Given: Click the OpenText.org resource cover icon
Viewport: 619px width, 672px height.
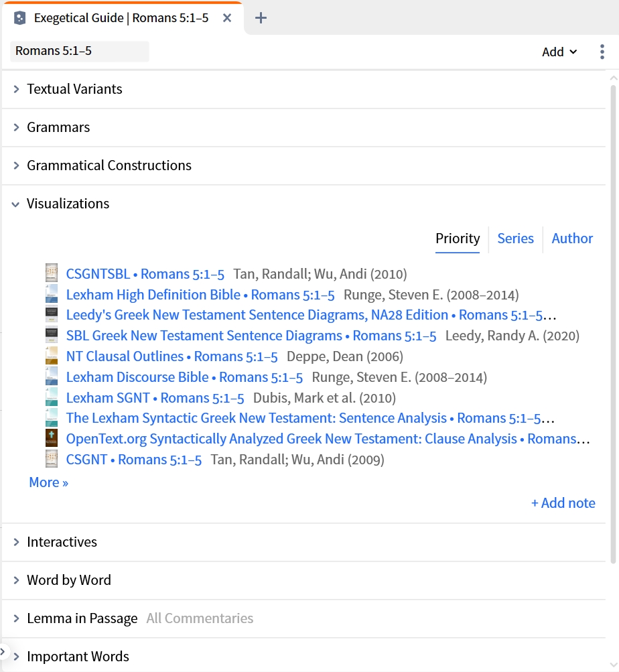Looking at the screenshot, I should (x=52, y=438).
